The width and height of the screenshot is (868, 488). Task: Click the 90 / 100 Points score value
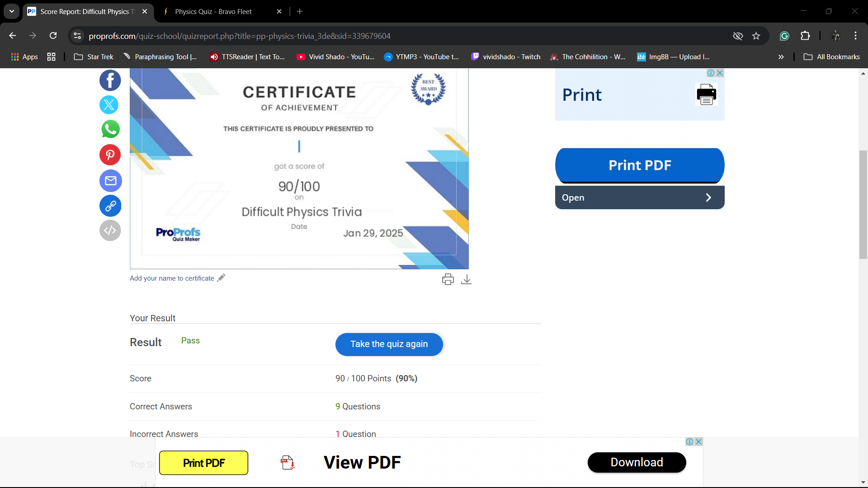(376, 378)
